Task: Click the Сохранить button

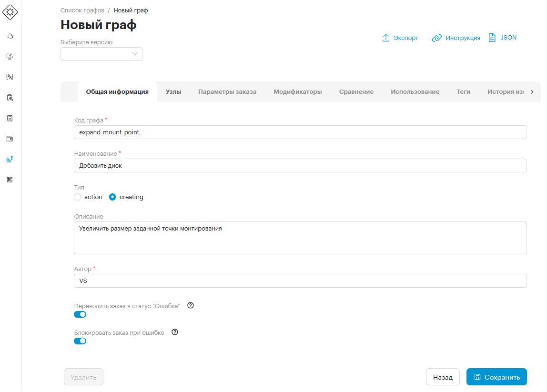Action: [x=496, y=377]
